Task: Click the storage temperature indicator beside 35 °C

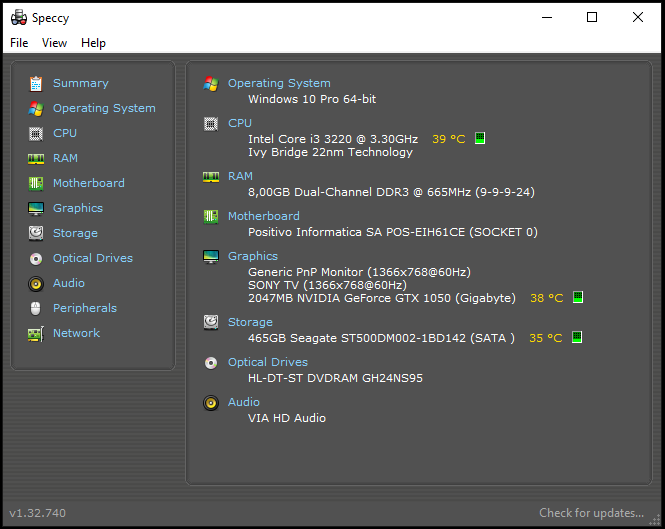Action: [x=577, y=337]
